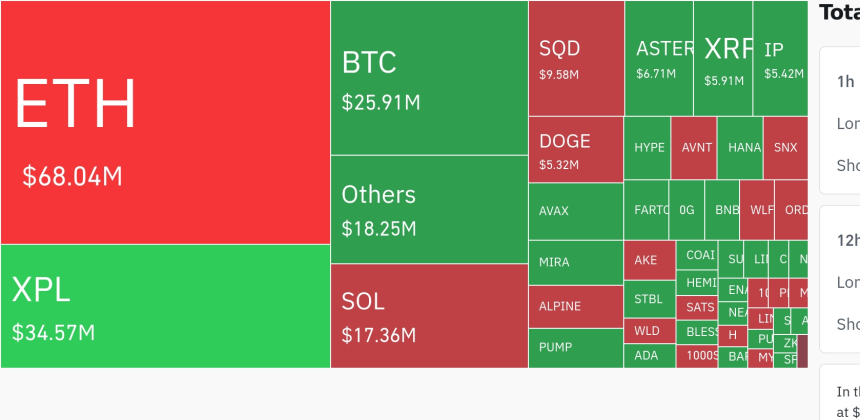Open the ASTER heatmap block
This screenshot has height=420, width=860.
[659, 58]
